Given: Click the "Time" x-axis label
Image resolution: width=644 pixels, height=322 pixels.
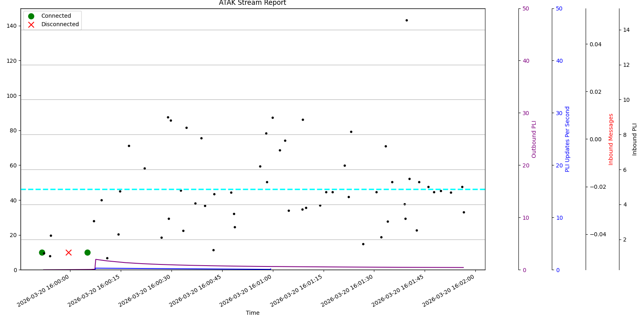Looking at the screenshot, I should [x=252, y=313].
